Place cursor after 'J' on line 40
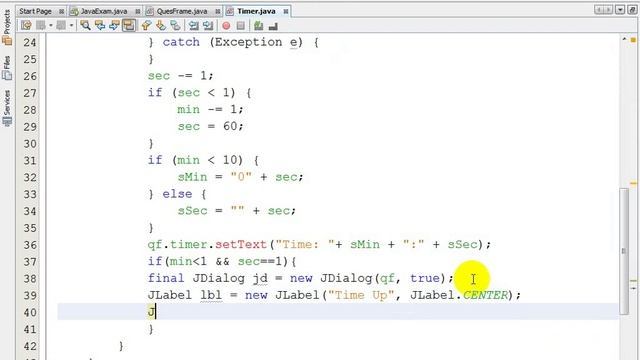 click(x=156, y=312)
